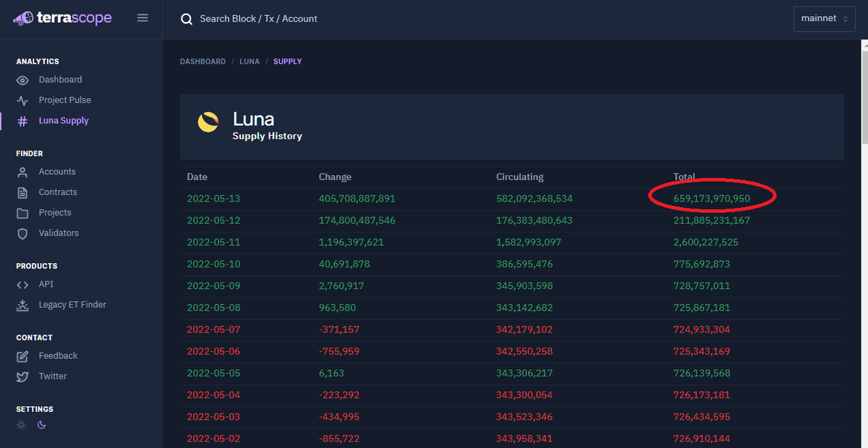Image resolution: width=868 pixels, height=448 pixels.
Task: Click the Feedback edit icon
Action: [22, 356]
